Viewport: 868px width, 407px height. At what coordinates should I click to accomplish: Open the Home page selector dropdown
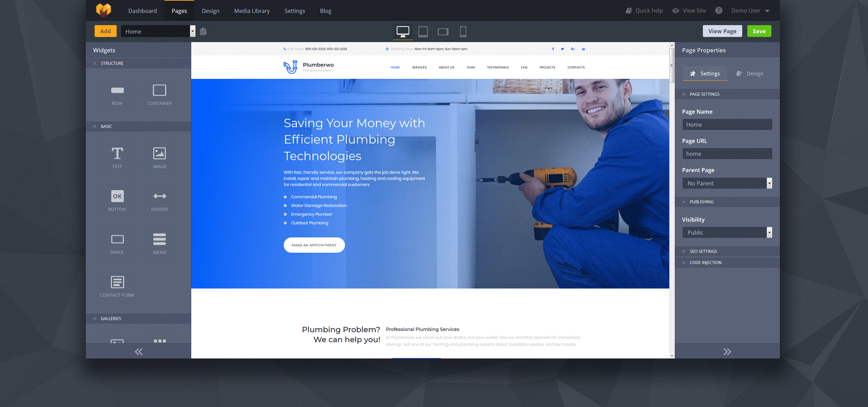pyautogui.click(x=158, y=31)
